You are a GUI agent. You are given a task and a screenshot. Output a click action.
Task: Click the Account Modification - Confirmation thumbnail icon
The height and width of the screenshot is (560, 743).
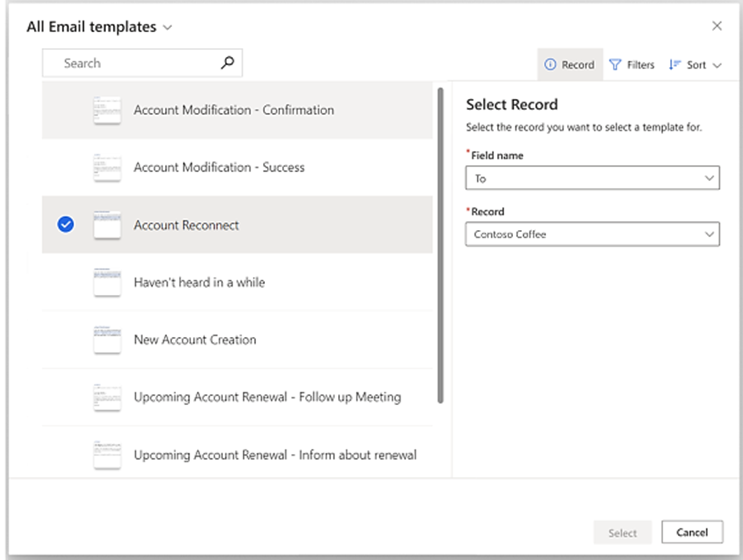[x=107, y=110]
